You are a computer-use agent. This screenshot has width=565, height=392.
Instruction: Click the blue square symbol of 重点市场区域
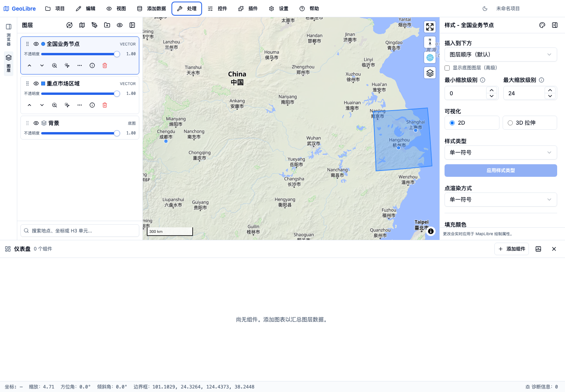tap(43, 83)
